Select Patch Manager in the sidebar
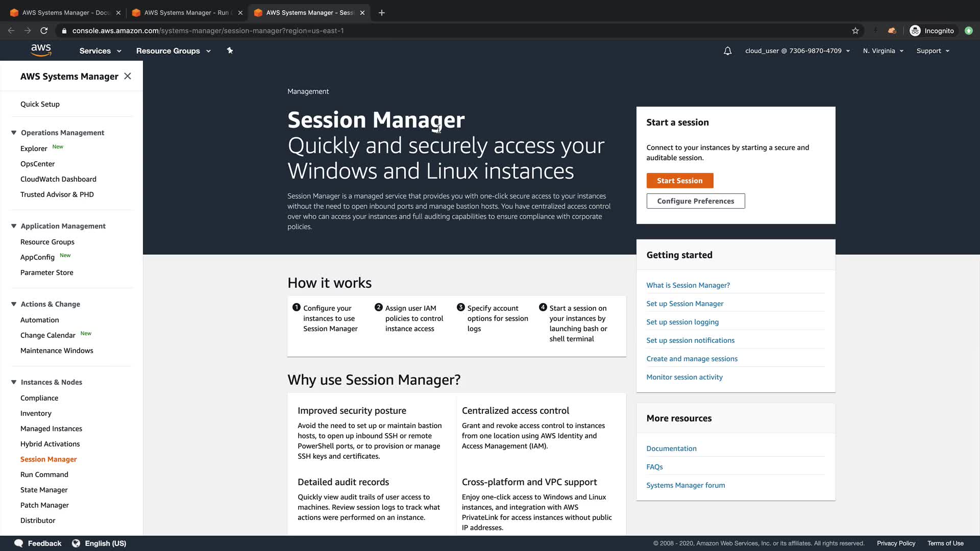This screenshot has width=980, height=551. tap(44, 505)
